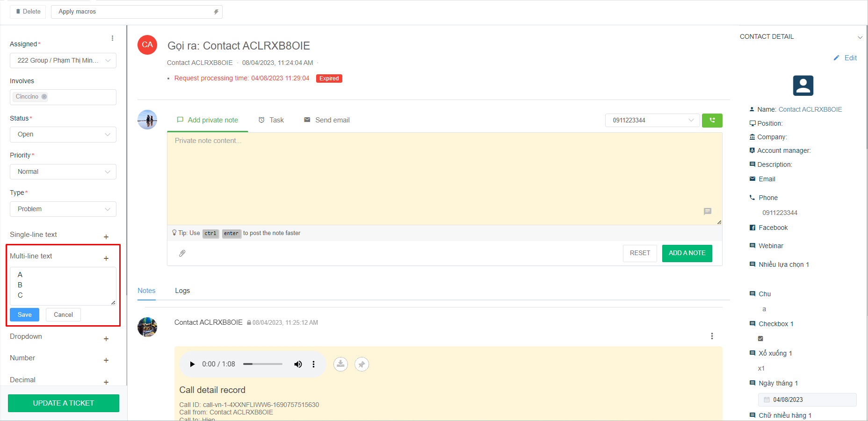868x421 pixels.
Task: Toggle the Checkbox 1 field
Action: pos(760,338)
